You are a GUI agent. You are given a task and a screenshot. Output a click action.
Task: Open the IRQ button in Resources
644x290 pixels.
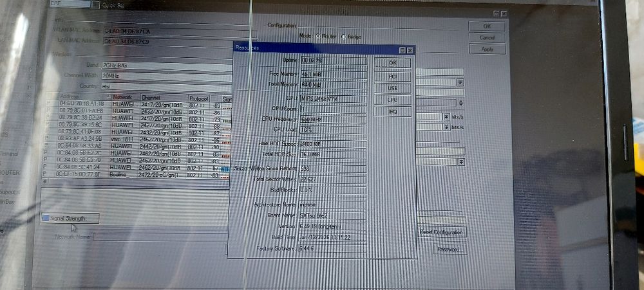pos(393,111)
